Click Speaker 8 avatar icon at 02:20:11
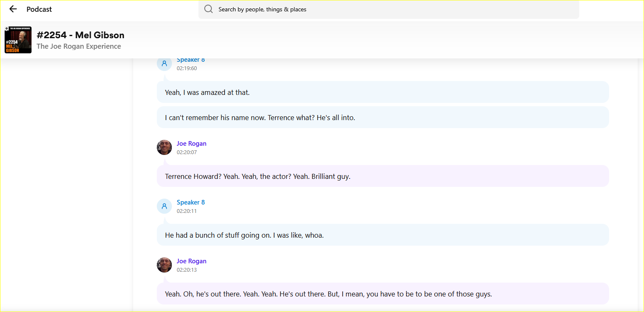 pos(164,206)
